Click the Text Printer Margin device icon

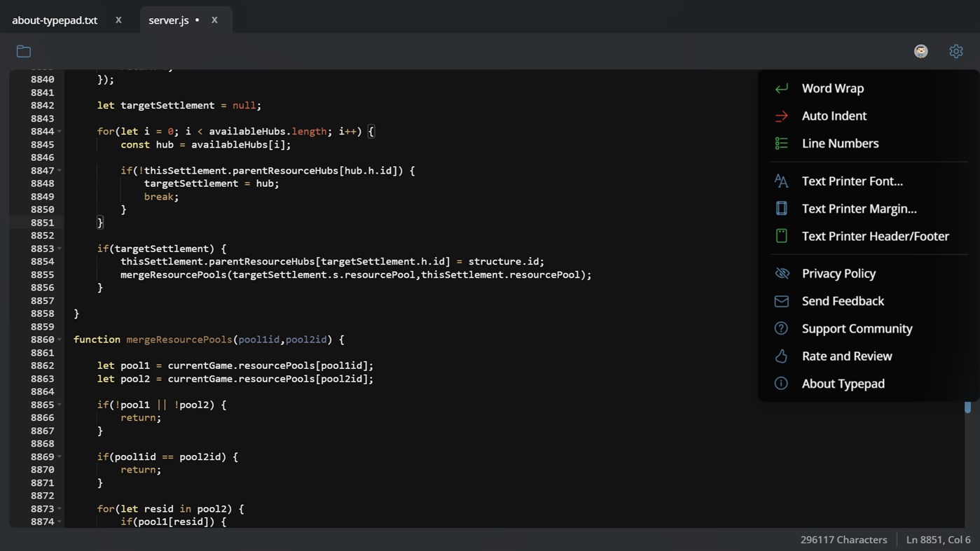(781, 208)
